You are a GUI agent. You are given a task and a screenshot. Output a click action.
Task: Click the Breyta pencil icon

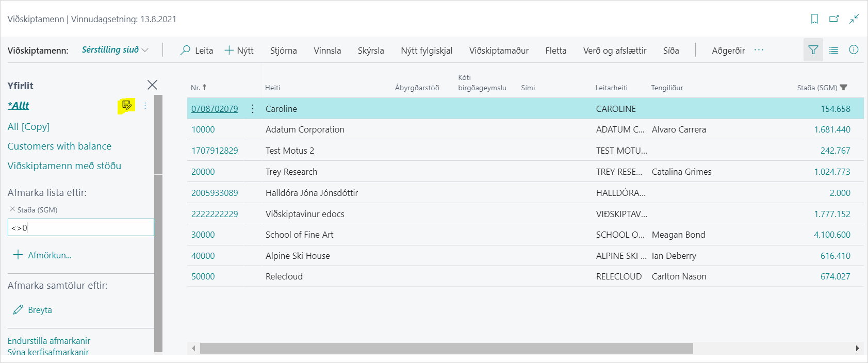coord(18,310)
